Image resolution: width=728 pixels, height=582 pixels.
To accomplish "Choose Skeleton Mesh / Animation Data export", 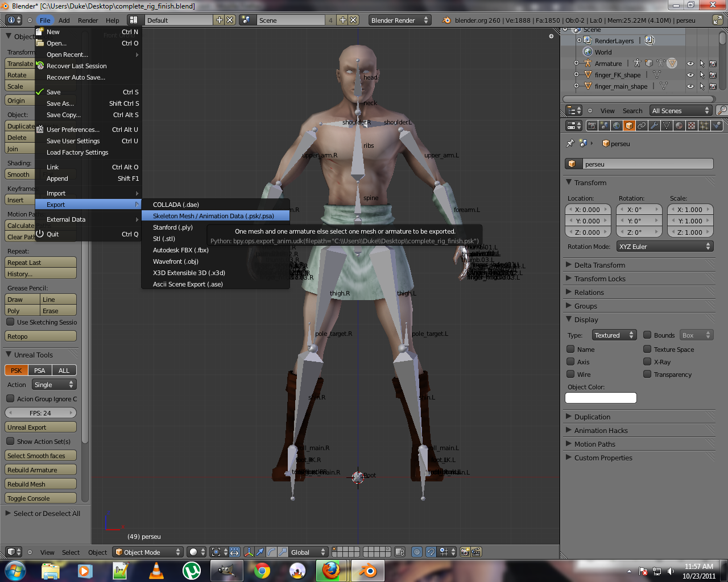I will (216, 216).
